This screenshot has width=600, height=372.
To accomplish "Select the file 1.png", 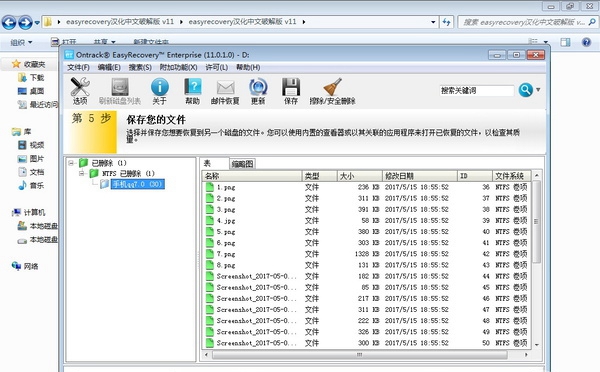I will (226, 187).
